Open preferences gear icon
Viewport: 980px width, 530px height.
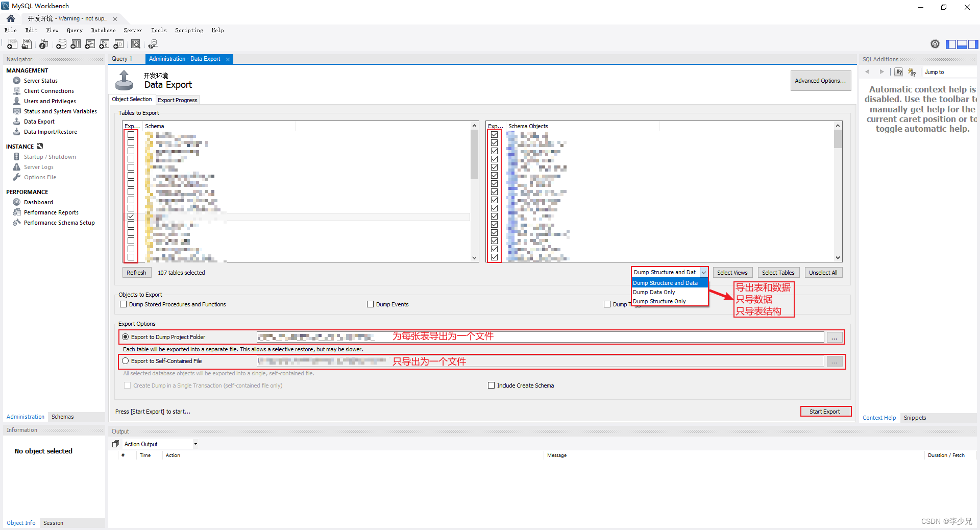935,44
